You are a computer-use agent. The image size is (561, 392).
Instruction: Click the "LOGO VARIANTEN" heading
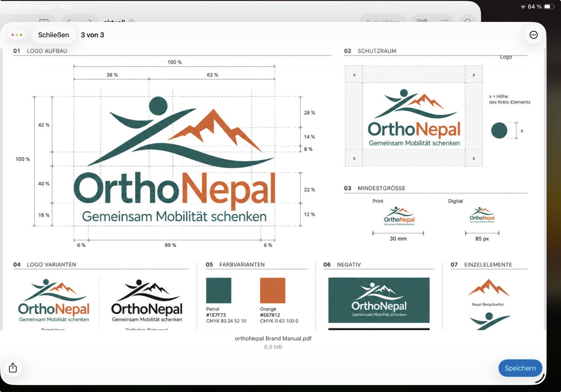[x=51, y=264]
